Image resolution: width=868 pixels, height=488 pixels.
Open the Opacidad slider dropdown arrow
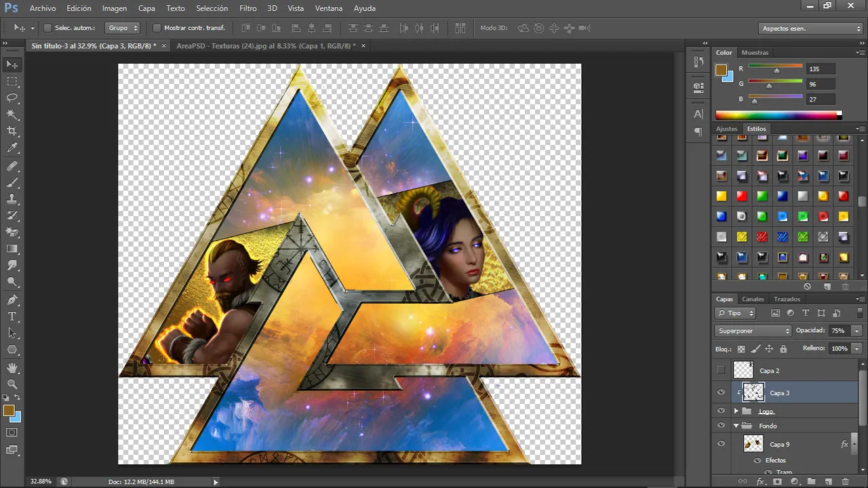[857, 331]
